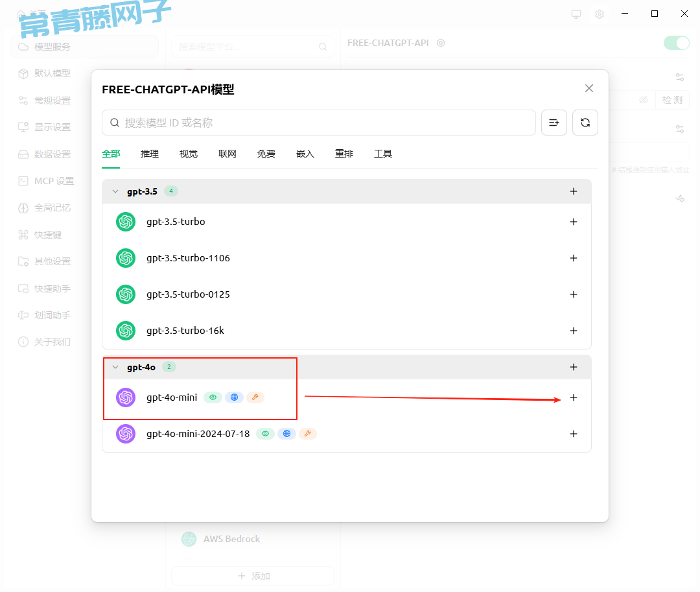Click the tool wrench tag on gpt-4o-mini-2024-07-18
700x592 pixels.
308,434
